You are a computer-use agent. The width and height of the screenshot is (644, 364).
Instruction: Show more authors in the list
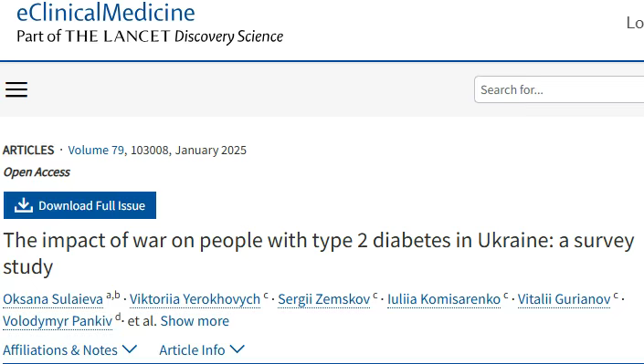coord(195,321)
